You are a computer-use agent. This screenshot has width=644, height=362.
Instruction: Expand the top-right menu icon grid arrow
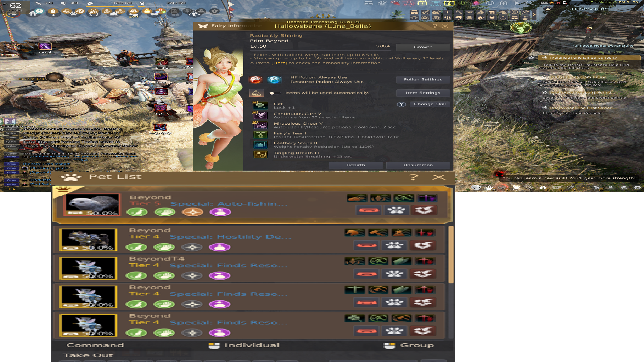coord(534,15)
